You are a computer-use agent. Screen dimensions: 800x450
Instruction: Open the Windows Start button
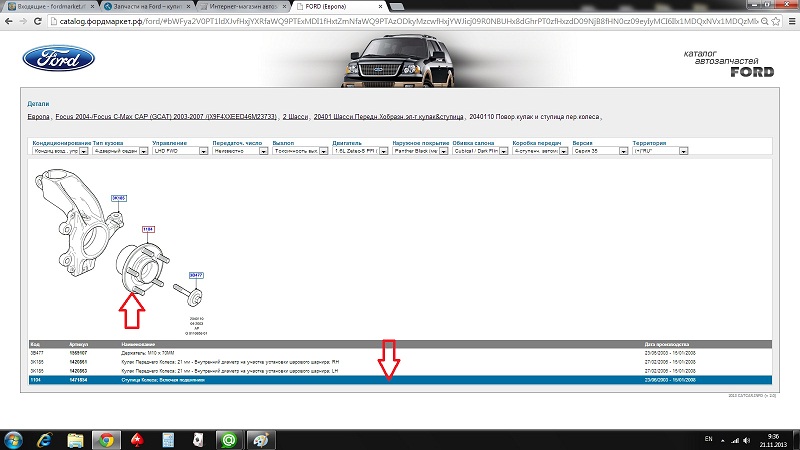click(13, 440)
